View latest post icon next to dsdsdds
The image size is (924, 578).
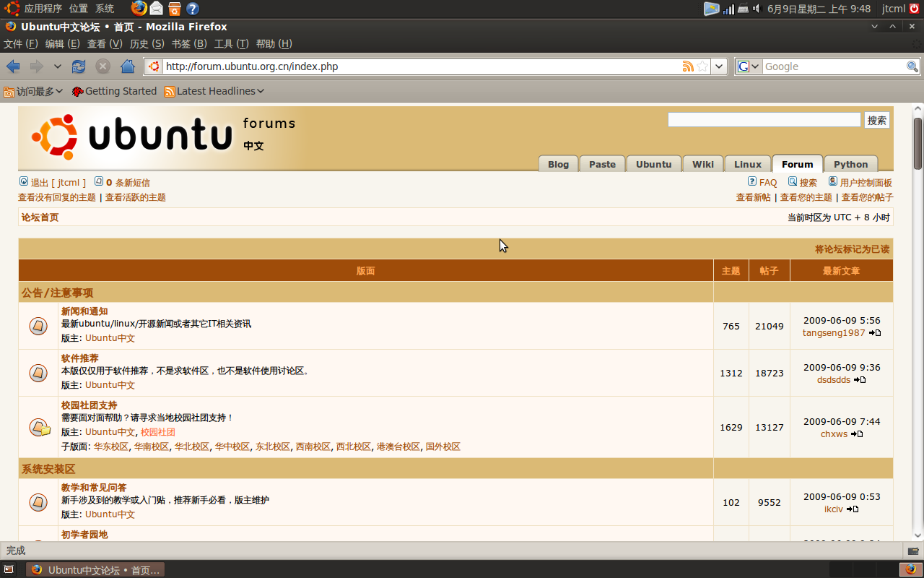(x=860, y=380)
